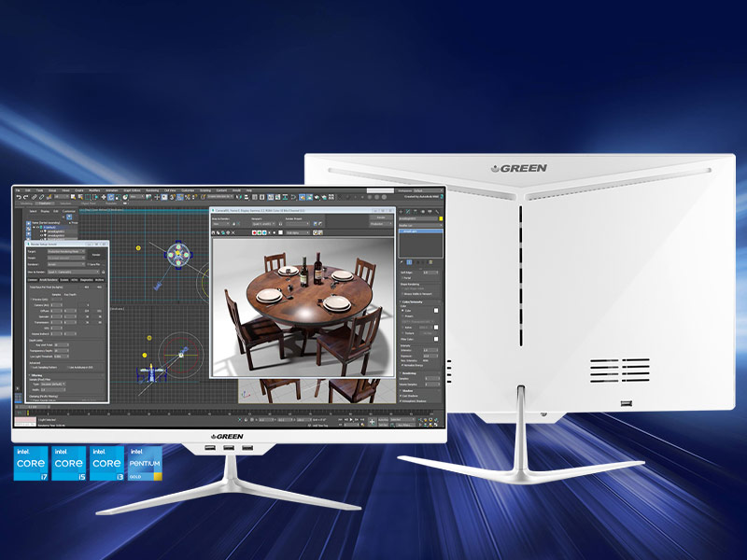Switch to the Diagnostics tab in Render Setup

pyautogui.click(x=86, y=280)
